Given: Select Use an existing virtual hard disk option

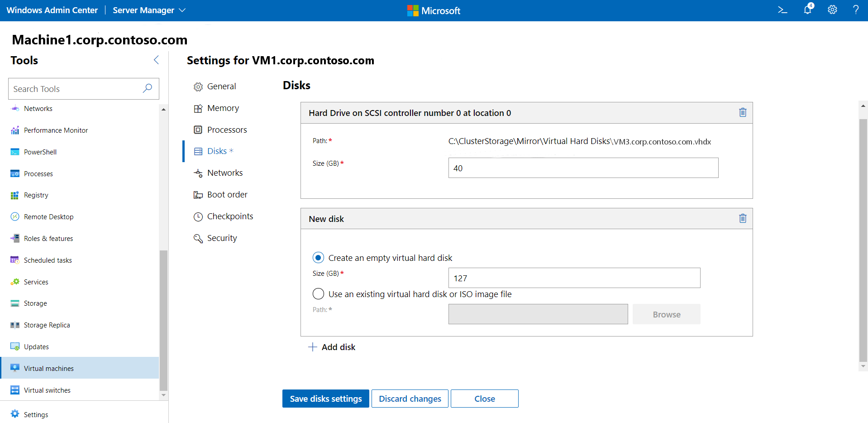Looking at the screenshot, I should coord(318,294).
